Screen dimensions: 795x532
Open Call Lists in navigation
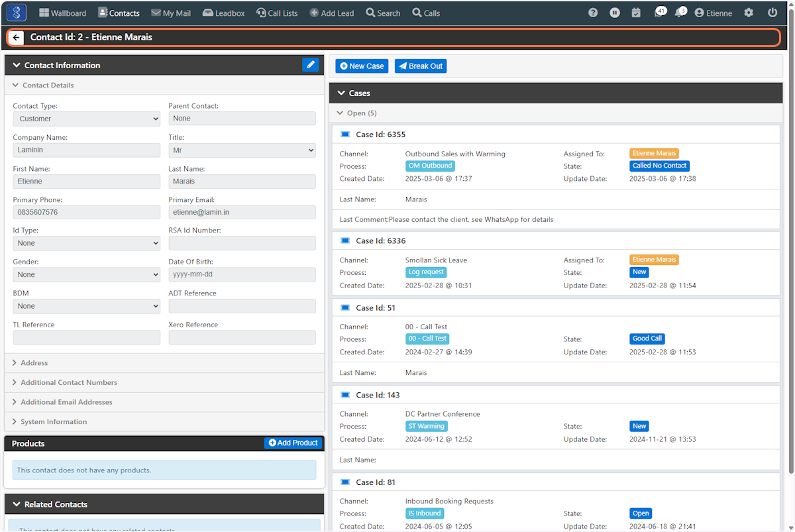click(x=277, y=13)
